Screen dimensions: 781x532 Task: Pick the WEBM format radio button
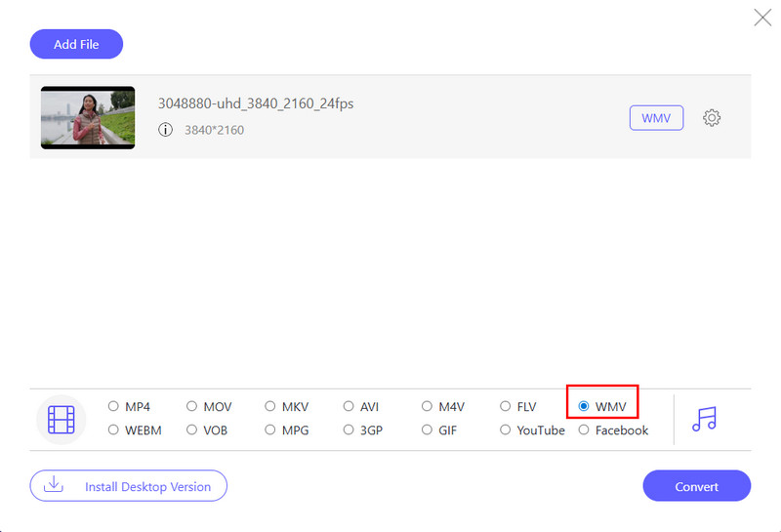point(114,430)
